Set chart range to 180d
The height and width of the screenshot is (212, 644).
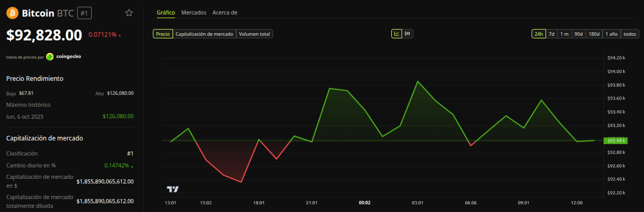pyautogui.click(x=594, y=34)
